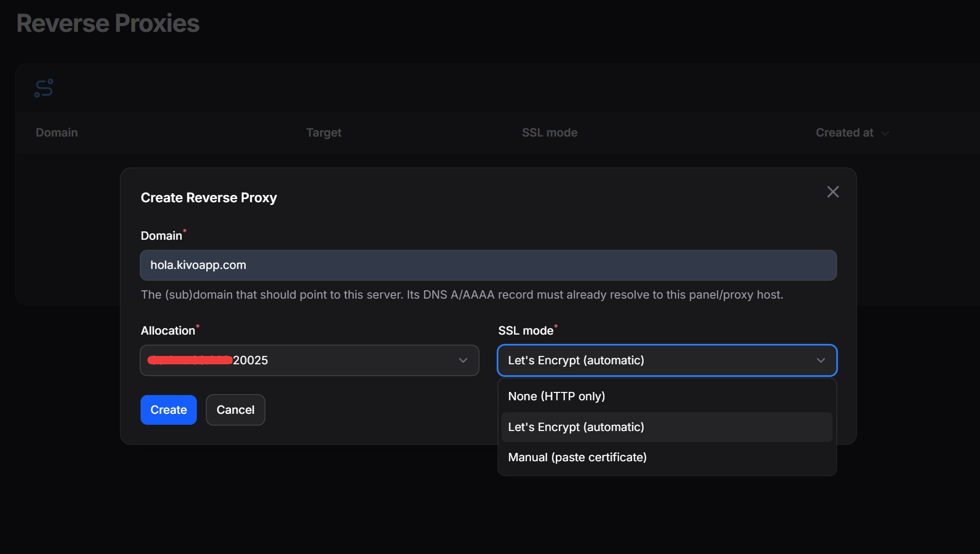
Task: Open the Allocation dropdown
Action: 309,360
